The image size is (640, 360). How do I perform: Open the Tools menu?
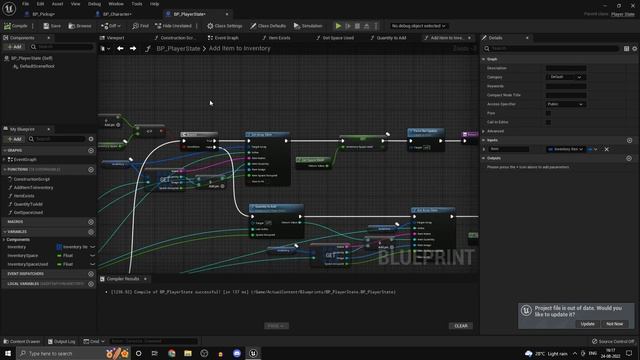(137, 4)
